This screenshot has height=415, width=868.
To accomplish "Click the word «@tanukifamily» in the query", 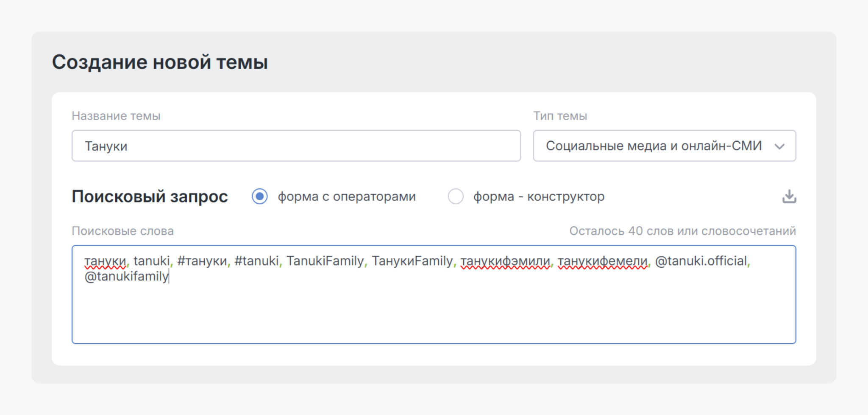I will [x=127, y=277].
